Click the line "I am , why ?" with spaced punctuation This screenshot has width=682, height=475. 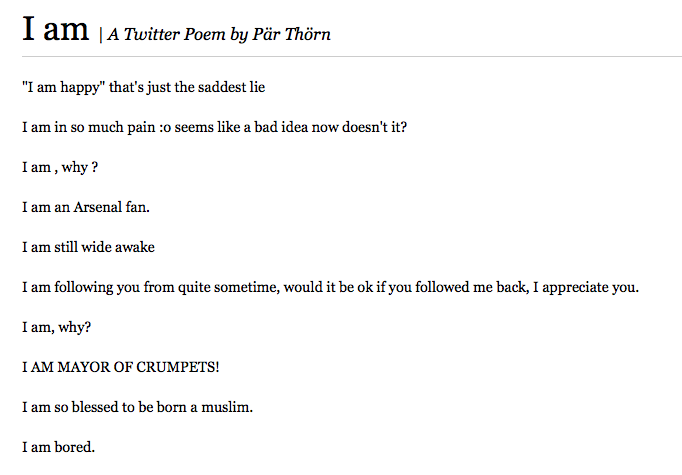[x=60, y=167]
